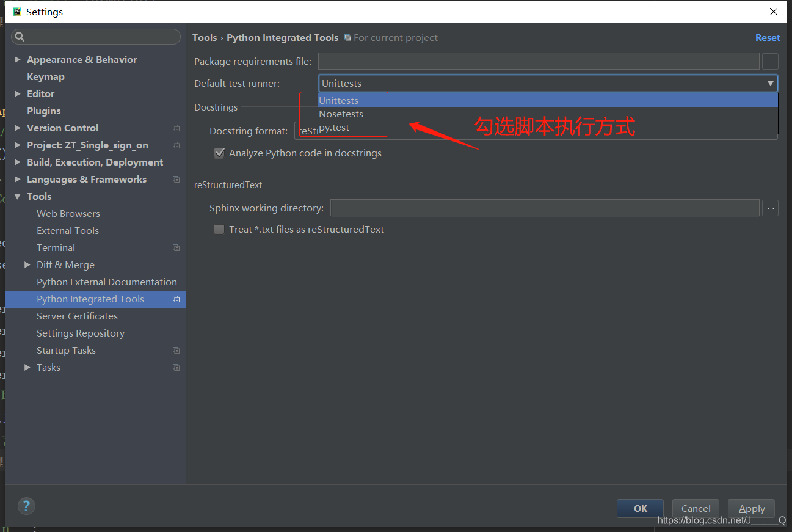Image resolution: width=792 pixels, height=532 pixels.
Task: Browse for Sphinx working directory via ellipsis
Action: coord(770,208)
